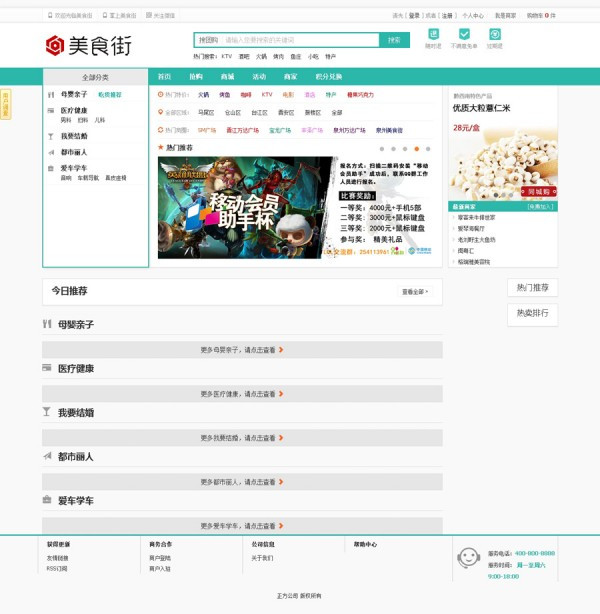Click sidebar category 医疗健康
This screenshot has width=600, height=614.
pos(74,111)
